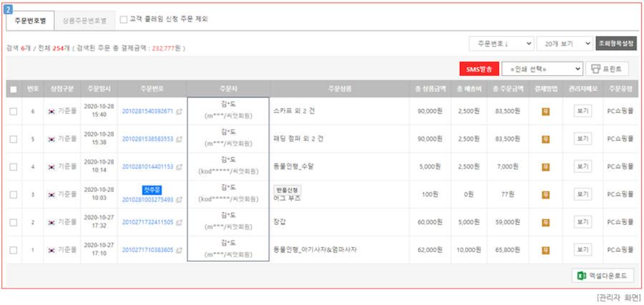
Task: Click payment method icon for row 3
Action: coord(546,194)
